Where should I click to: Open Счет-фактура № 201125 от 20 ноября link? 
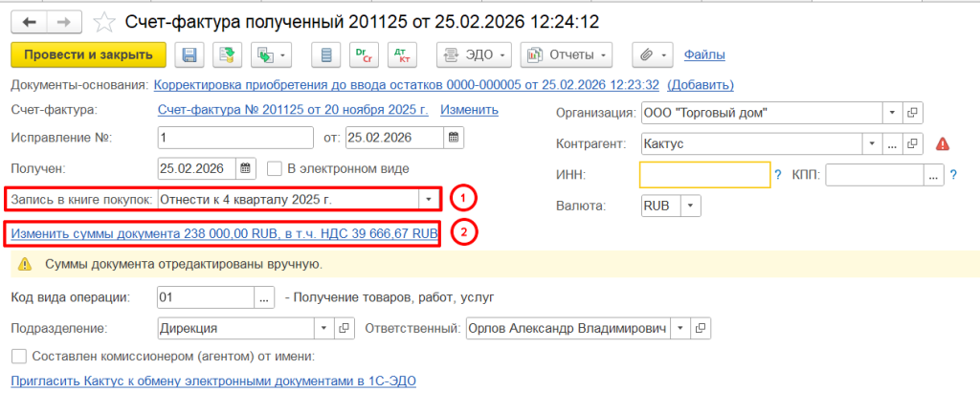[293, 110]
